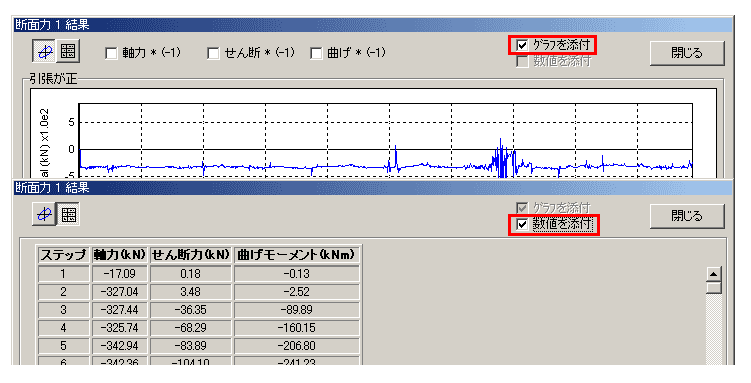
Task: Select shear force cell 3.48
Action: pyautogui.click(x=191, y=292)
